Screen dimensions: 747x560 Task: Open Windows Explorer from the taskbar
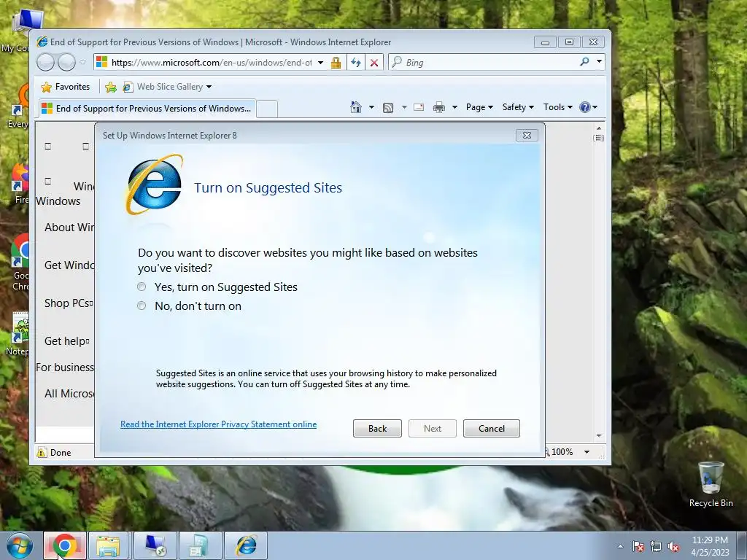pos(108,546)
